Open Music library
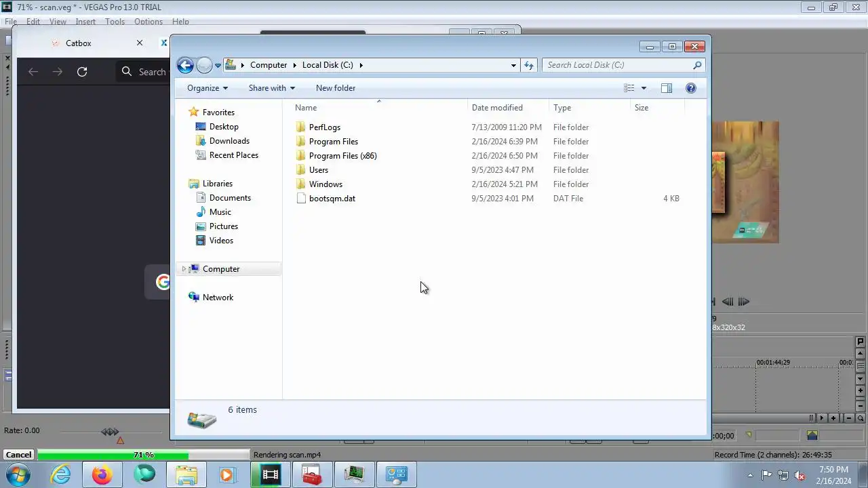The height and width of the screenshot is (488, 868). tap(220, 212)
